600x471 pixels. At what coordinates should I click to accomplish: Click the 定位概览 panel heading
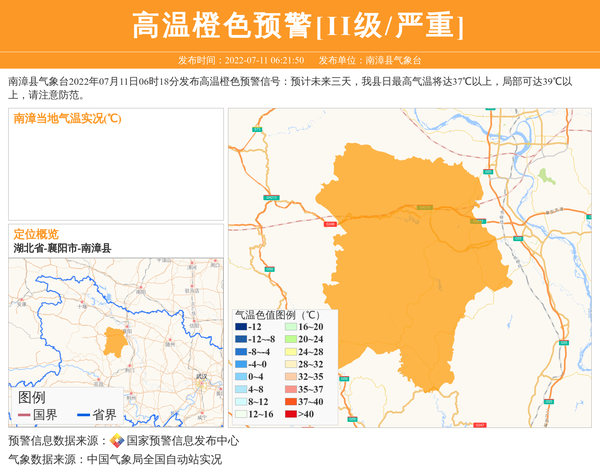pos(36,233)
